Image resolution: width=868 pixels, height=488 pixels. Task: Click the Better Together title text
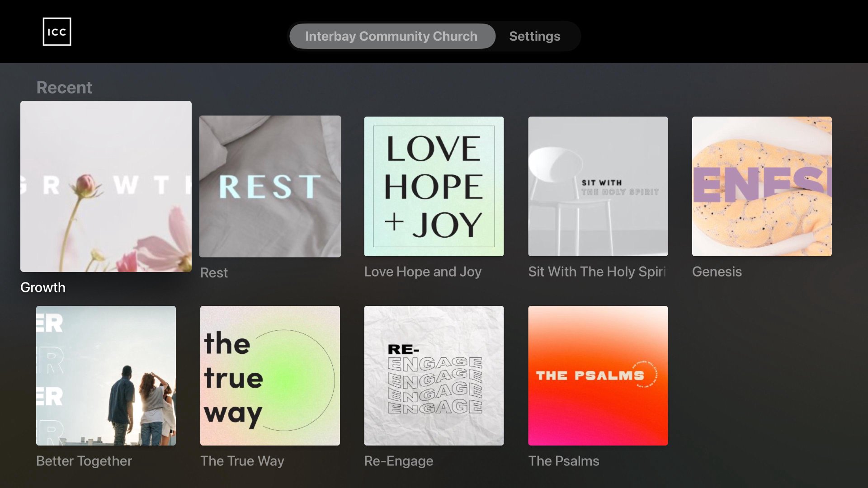[84, 461]
